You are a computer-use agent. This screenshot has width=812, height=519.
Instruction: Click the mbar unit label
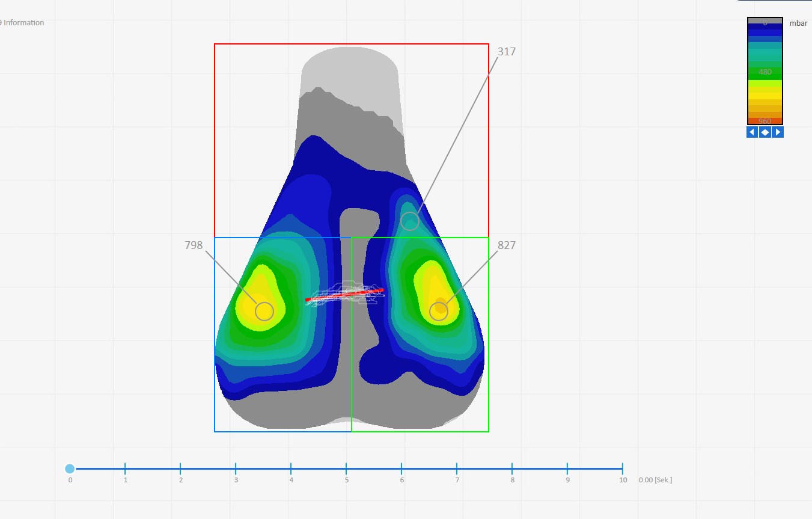798,23
